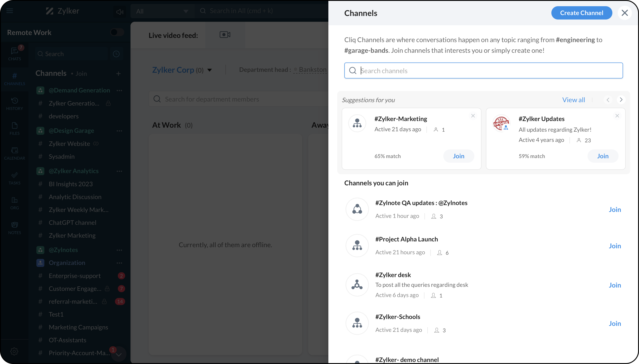This screenshot has height=364, width=639.
Task: Open the Org tab in sidebar
Action: [x=14, y=203]
